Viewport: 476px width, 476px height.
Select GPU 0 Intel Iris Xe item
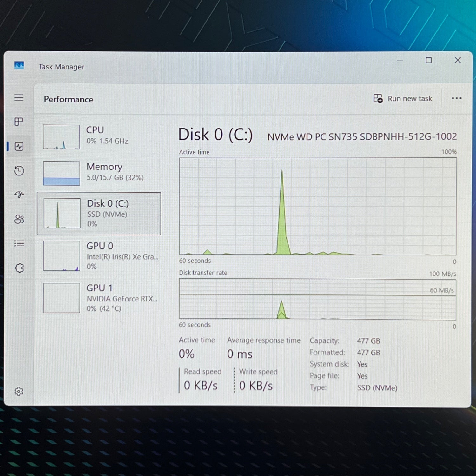coord(99,256)
